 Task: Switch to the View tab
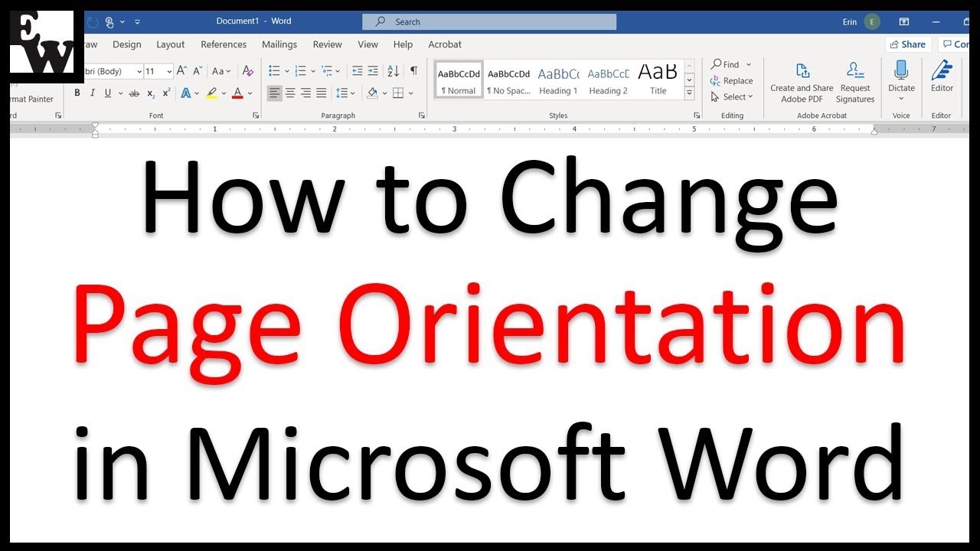[368, 44]
